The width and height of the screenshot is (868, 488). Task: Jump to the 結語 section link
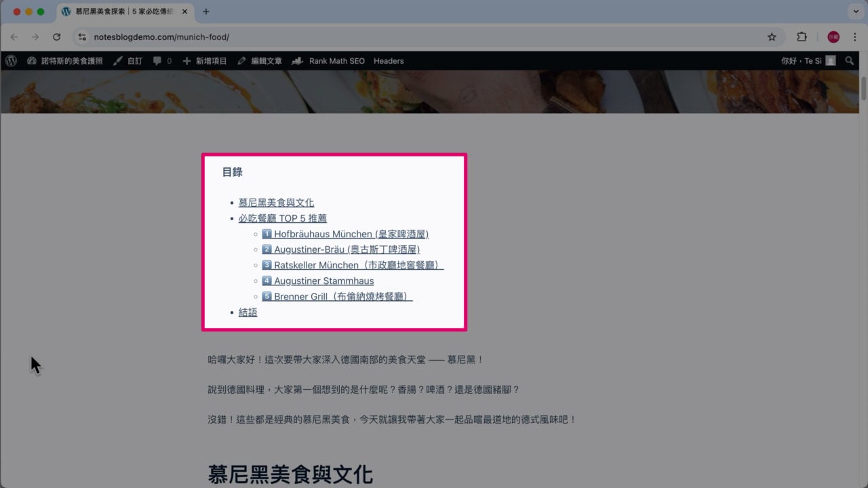click(x=248, y=312)
